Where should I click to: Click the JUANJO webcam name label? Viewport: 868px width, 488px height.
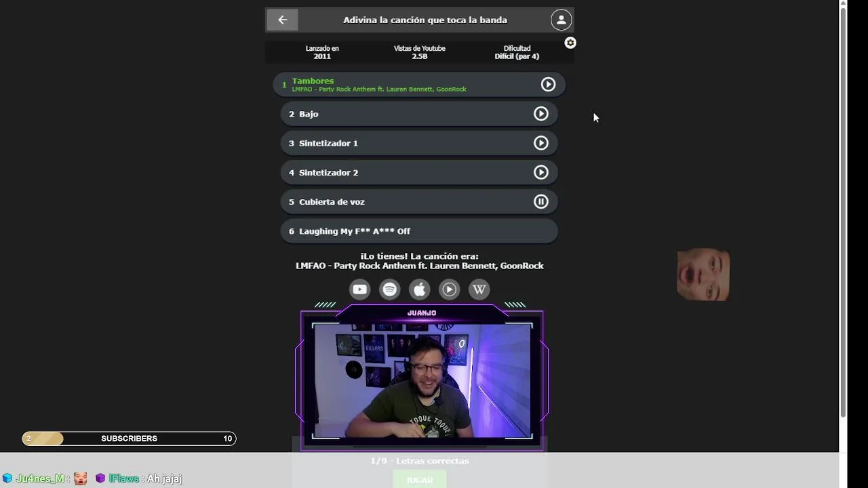pos(422,313)
